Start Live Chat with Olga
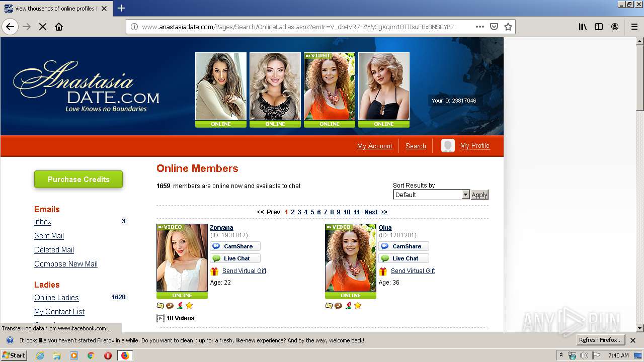 (x=404, y=258)
